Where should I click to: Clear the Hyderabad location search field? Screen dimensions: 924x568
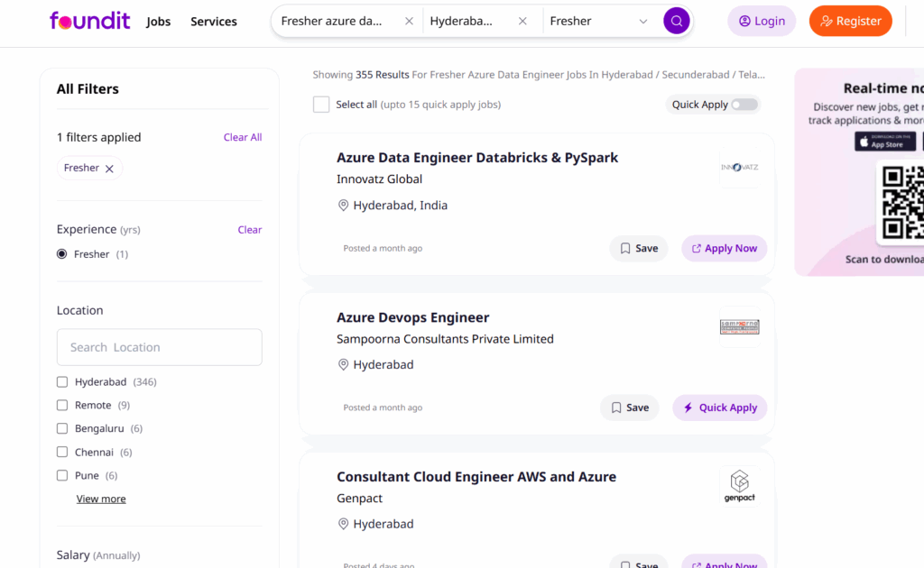point(522,21)
